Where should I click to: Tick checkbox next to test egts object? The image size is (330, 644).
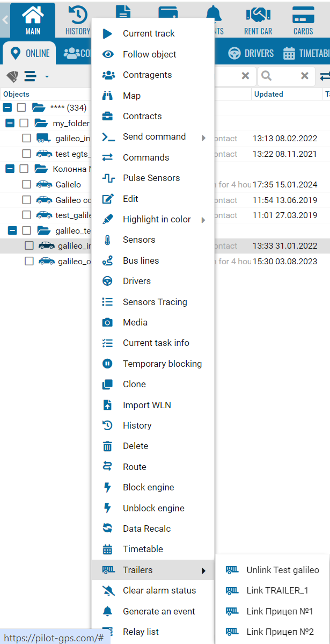click(x=26, y=154)
